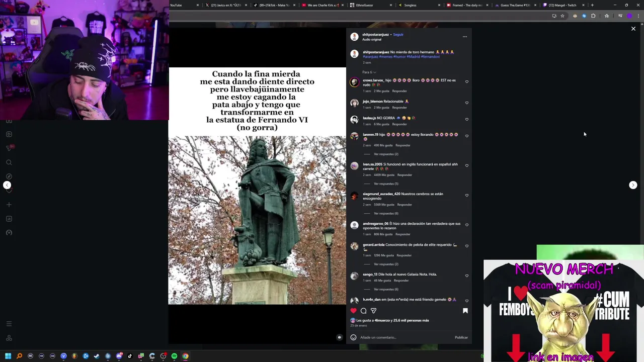This screenshot has width=644, height=362.
Task: Open the Instagram sidebar create plus icon
Action: (x=9, y=205)
